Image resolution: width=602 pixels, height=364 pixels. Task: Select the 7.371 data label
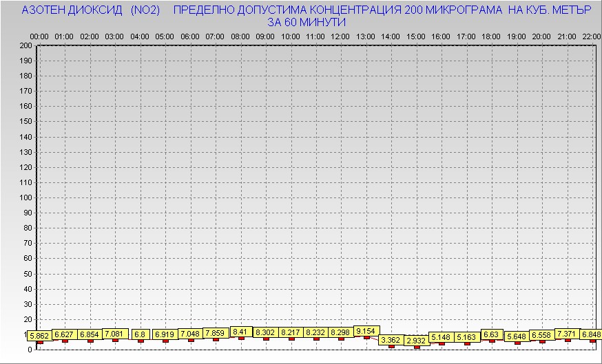(568, 333)
